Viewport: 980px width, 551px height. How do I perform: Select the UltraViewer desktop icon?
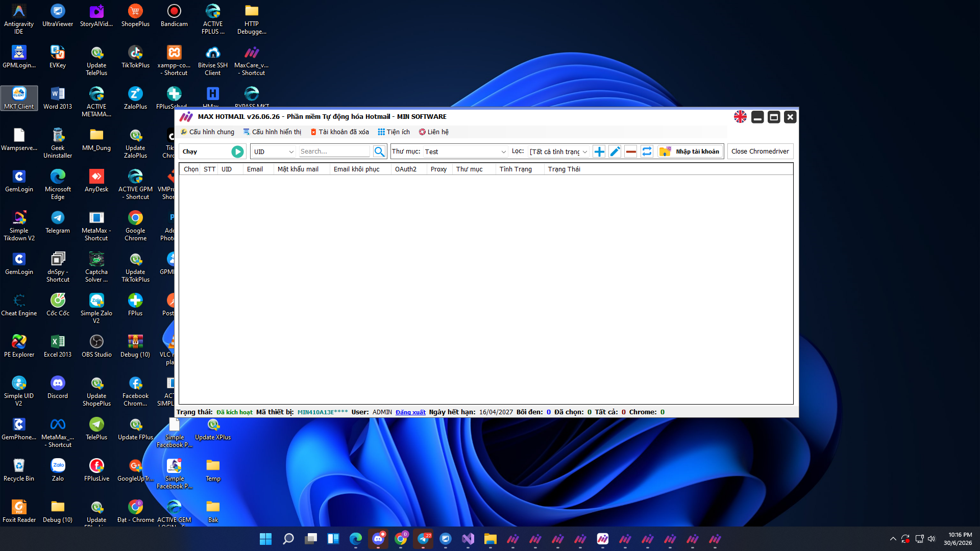[x=58, y=15]
